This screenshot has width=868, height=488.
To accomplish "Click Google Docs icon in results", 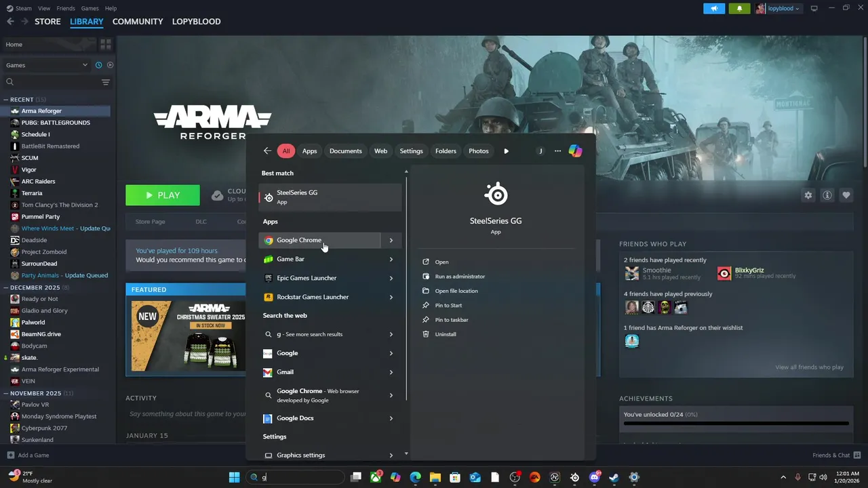I will click(x=268, y=418).
